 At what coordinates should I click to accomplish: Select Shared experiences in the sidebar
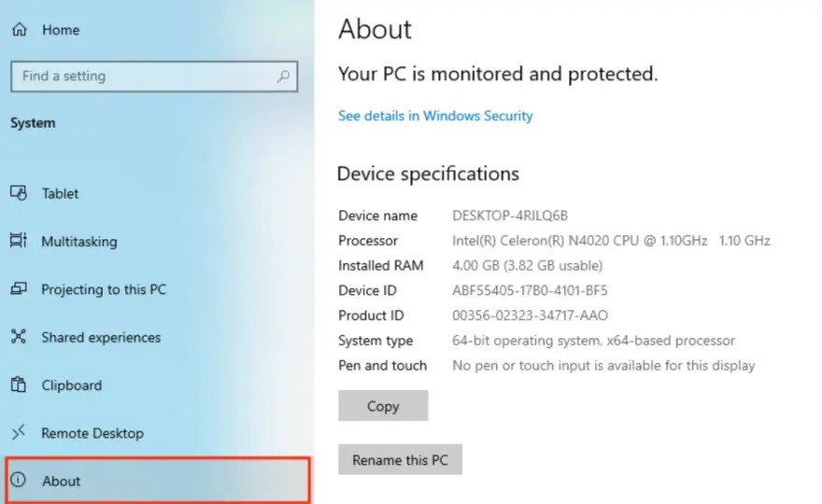tap(101, 337)
